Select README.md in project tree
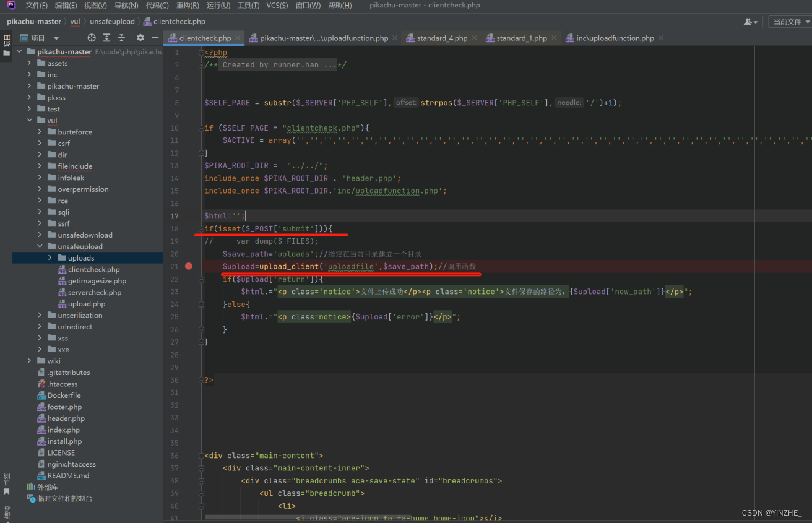 pos(68,475)
